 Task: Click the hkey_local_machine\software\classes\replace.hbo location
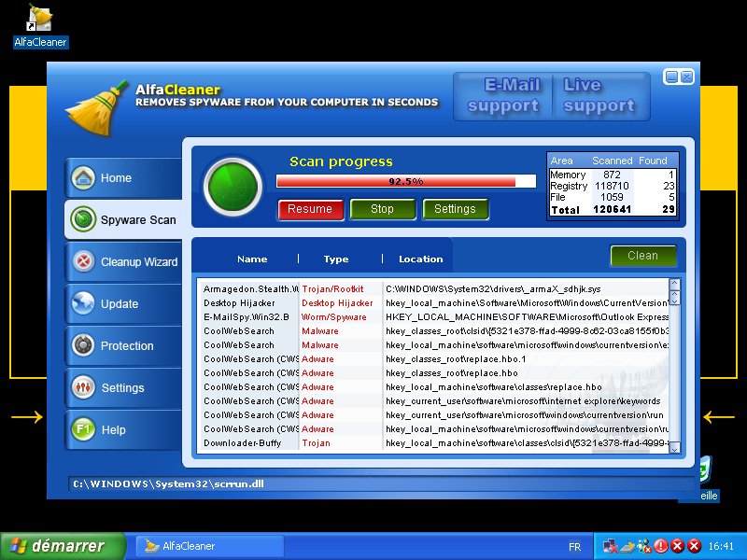494,387
